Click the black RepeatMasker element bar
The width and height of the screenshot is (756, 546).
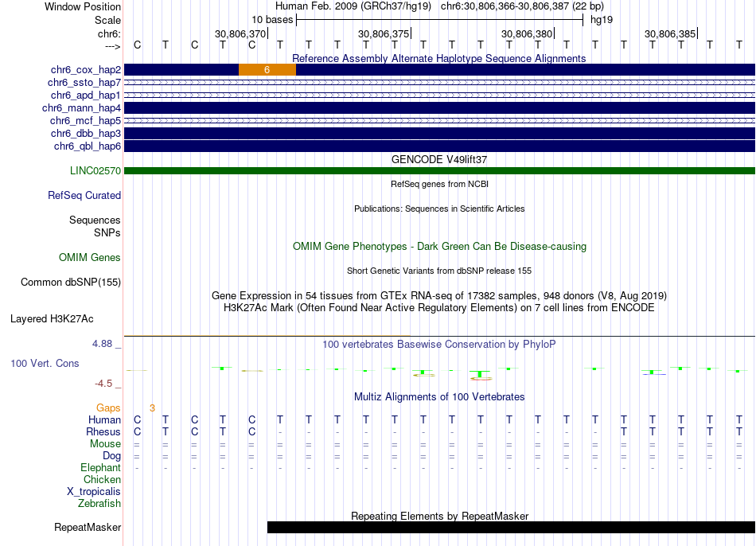(511, 527)
